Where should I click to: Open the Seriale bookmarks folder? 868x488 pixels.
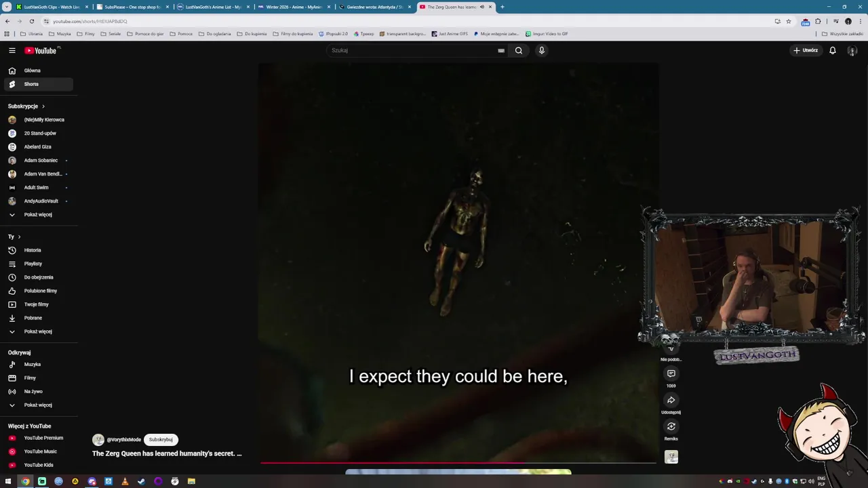pyautogui.click(x=111, y=34)
